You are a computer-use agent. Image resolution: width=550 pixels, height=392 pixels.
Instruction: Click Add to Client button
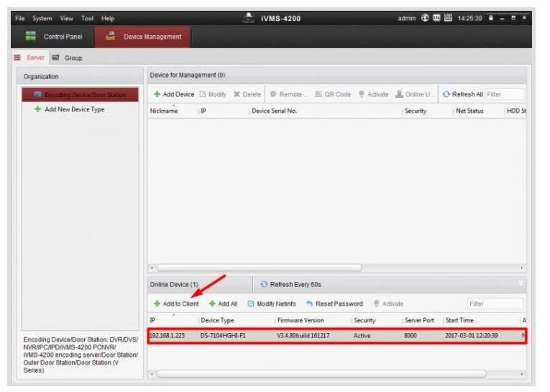tap(176, 304)
